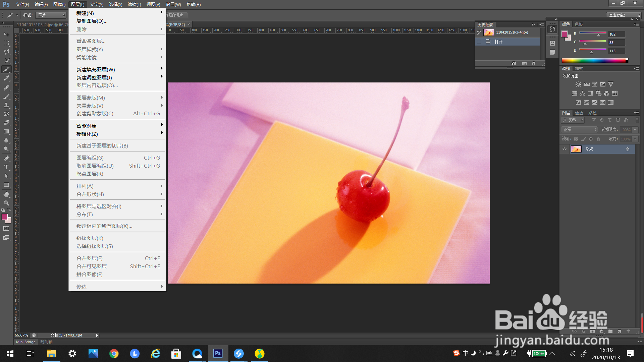Open the 样式 style dropdown in options bar
This screenshot has height=362, width=644.
click(51, 15)
